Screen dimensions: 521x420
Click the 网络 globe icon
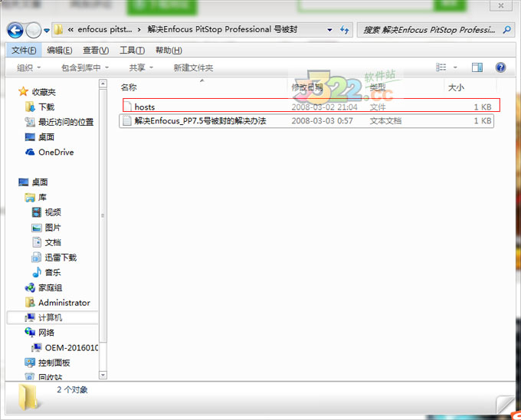(30, 333)
